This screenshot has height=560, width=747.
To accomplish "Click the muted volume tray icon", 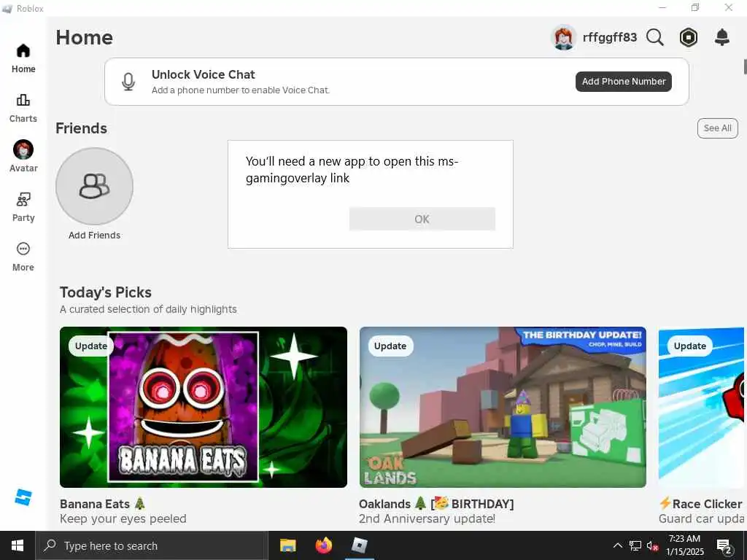I will pyautogui.click(x=652, y=545).
